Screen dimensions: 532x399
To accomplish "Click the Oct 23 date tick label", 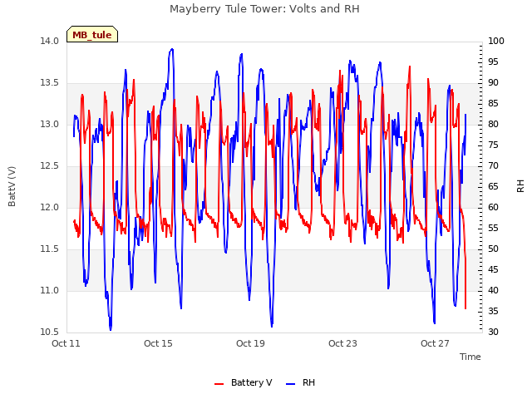I will coord(342,343).
